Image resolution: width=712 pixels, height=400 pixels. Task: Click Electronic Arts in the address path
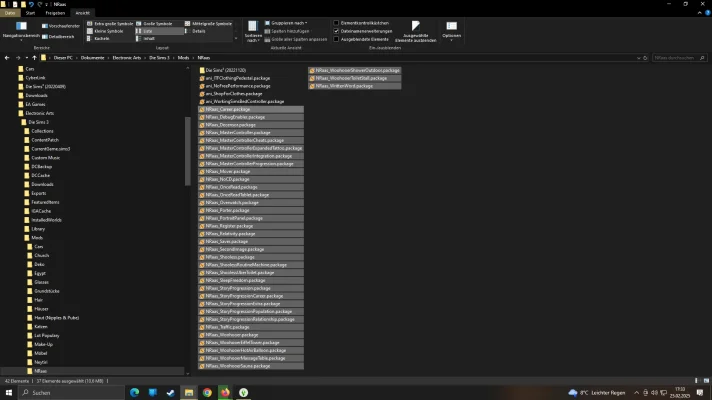click(x=127, y=58)
